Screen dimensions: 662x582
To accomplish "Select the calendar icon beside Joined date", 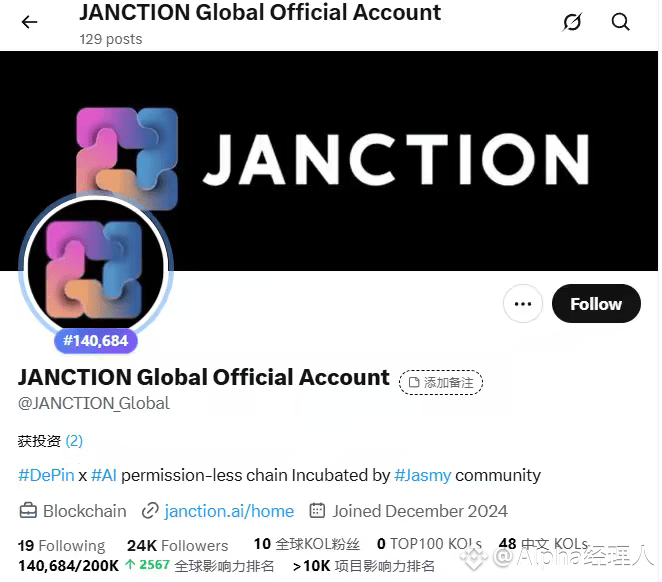I will click(x=317, y=511).
